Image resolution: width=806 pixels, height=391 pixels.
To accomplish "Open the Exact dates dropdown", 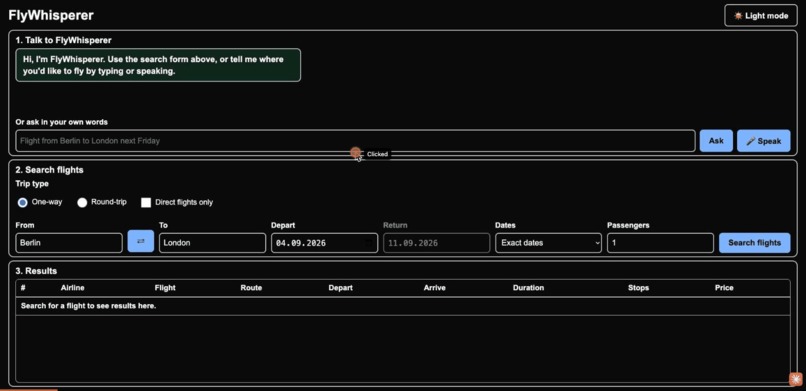I will pyautogui.click(x=548, y=243).
